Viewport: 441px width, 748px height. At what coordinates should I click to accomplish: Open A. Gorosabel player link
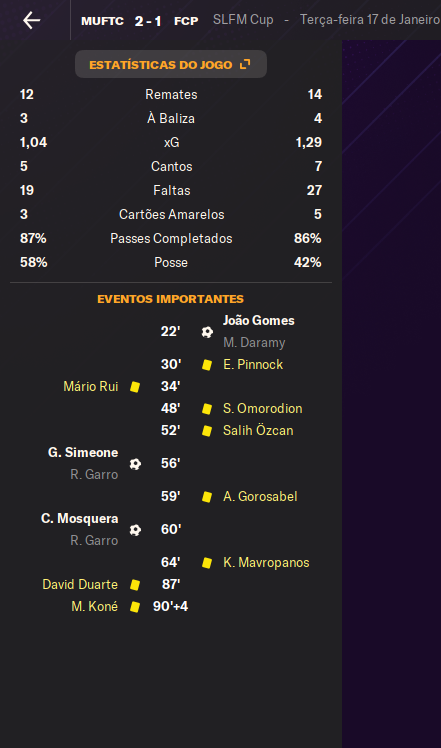pyautogui.click(x=260, y=497)
